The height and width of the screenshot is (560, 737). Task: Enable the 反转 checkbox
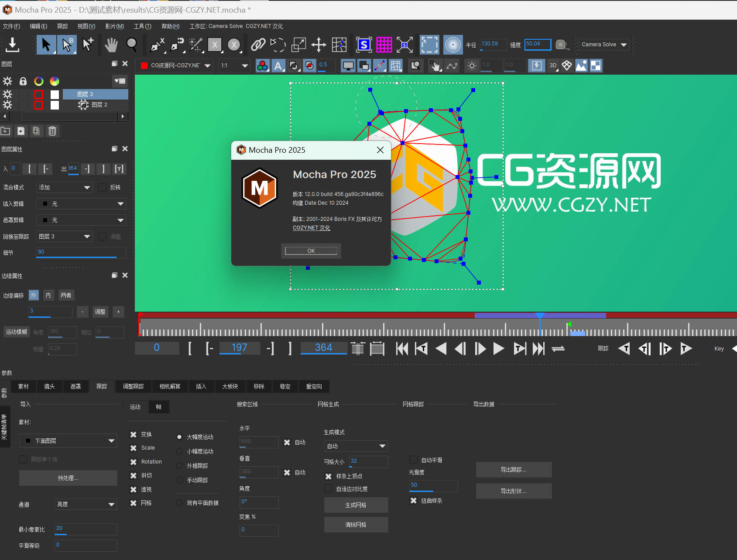click(x=103, y=187)
